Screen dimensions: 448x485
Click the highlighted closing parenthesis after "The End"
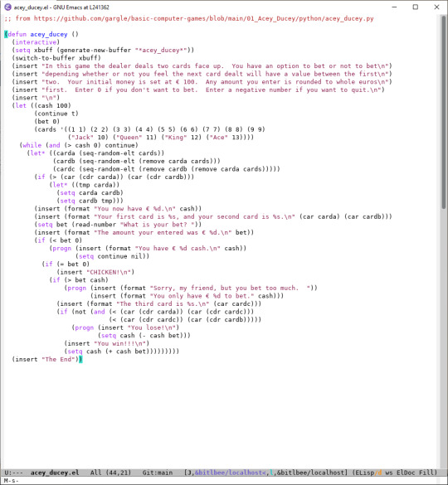tap(80, 360)
